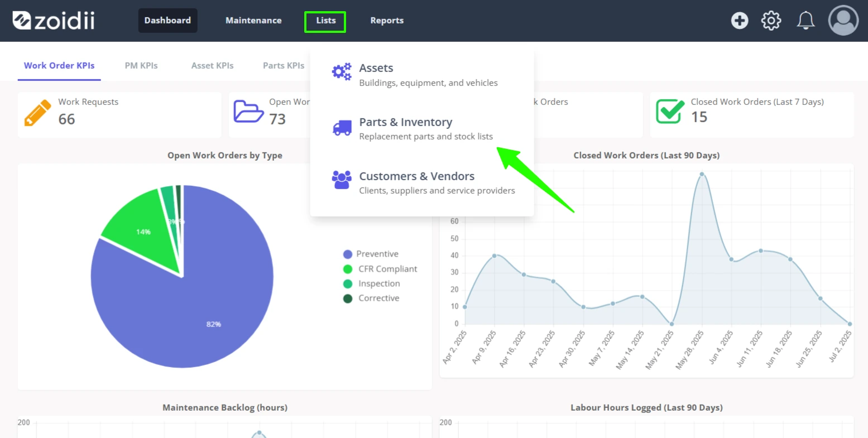
Task: Switch to the PM KPIs tab
Action: tap(141, 65)
